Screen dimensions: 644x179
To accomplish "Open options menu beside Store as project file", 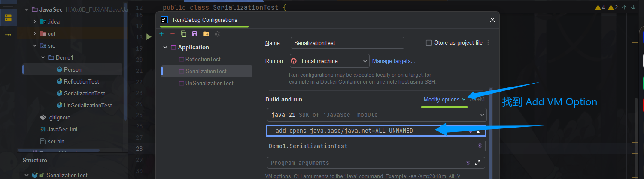I will (x=488, y=43).
